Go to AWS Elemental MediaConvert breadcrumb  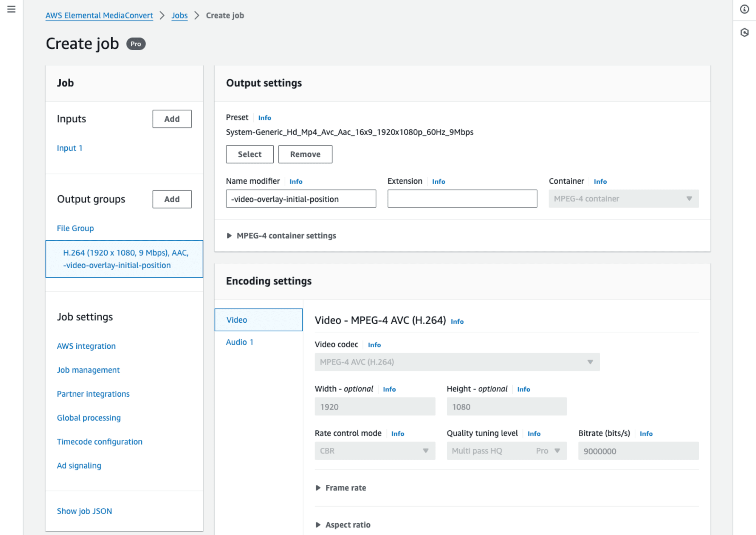pos(99,15)
